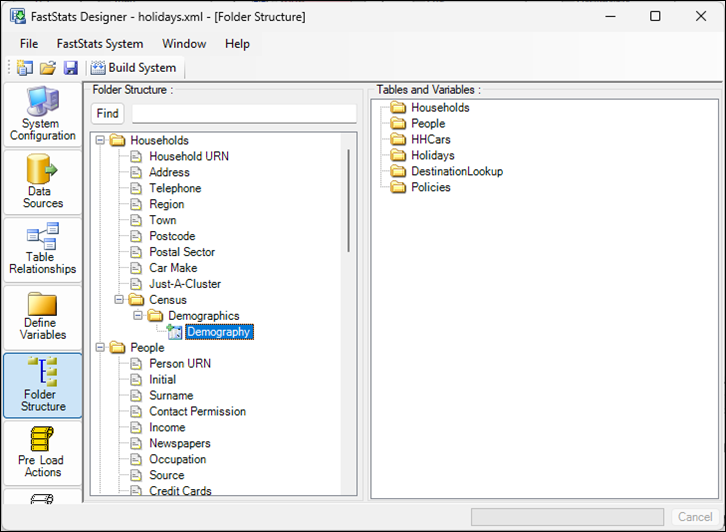Open Table Relationships section

point(43,250)
